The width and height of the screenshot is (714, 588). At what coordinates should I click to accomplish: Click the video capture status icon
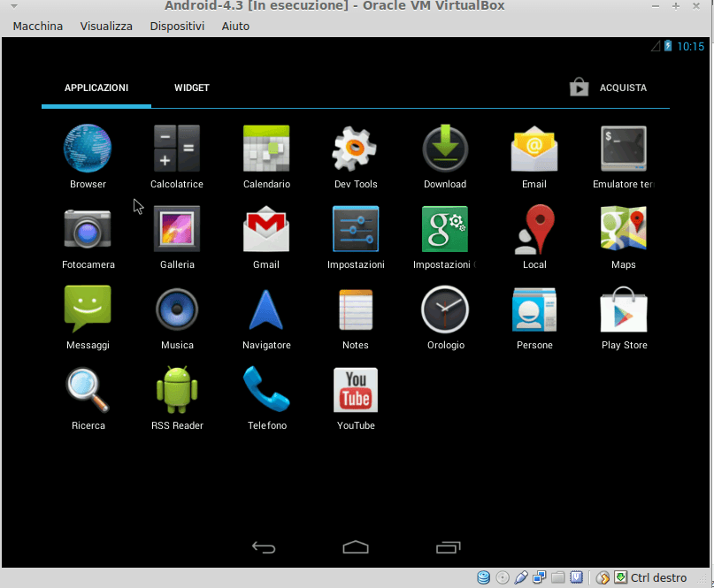[577, 577]
